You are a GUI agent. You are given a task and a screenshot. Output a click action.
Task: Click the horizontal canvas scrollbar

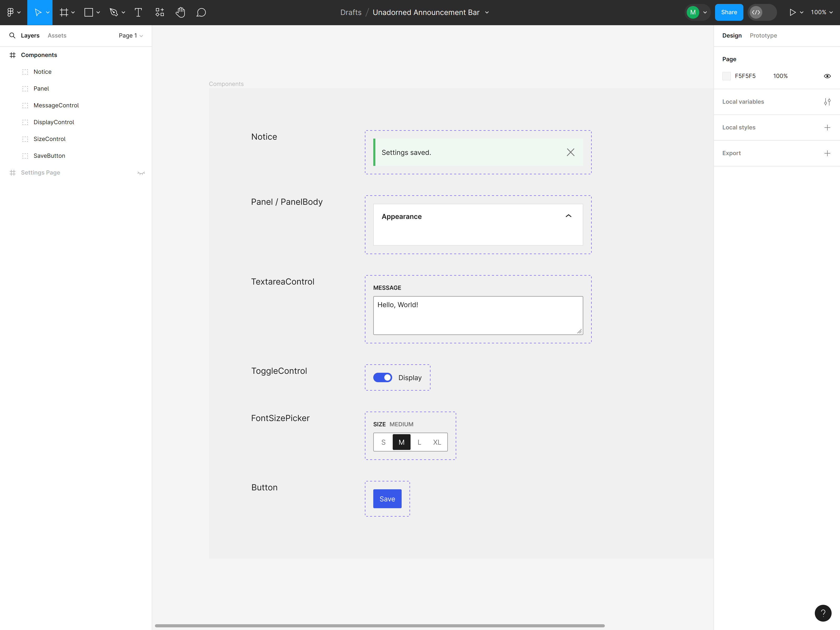pos(380,626)
